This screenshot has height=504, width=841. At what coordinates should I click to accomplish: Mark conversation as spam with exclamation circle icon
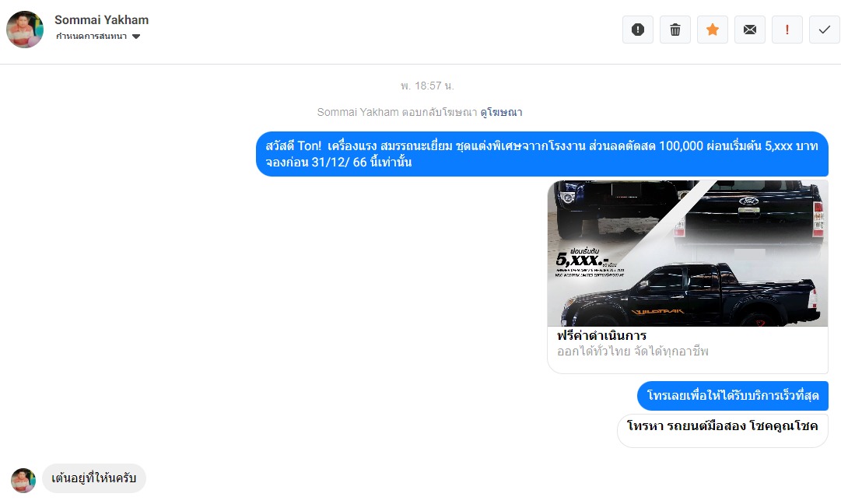click(638, 30)
